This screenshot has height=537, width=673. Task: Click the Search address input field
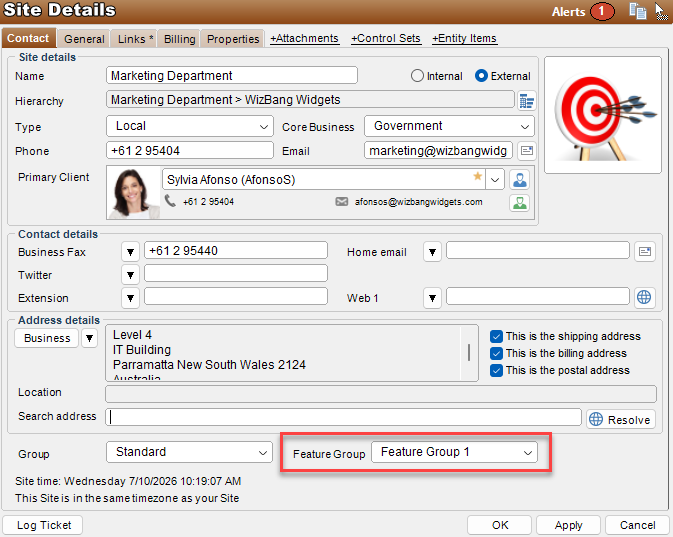pyautogui.click(x=343, y=417)
